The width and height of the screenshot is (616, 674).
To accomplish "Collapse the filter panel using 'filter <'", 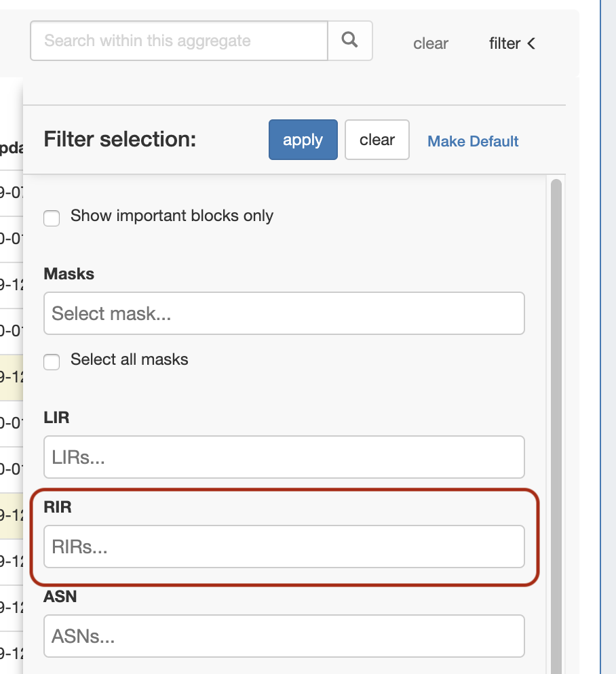I will (512, 43).
